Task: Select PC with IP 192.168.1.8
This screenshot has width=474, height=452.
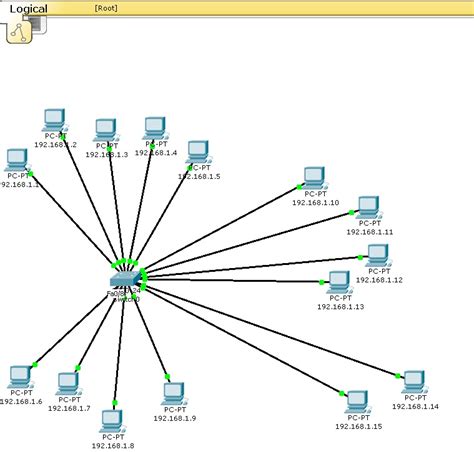Action: pos(112,421)
